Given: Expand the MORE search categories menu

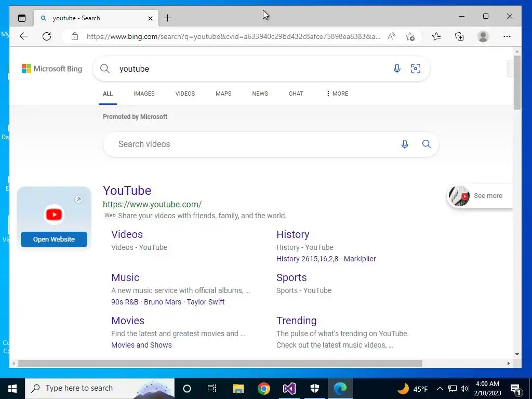Looking at the screenshot, I should 337,94.
